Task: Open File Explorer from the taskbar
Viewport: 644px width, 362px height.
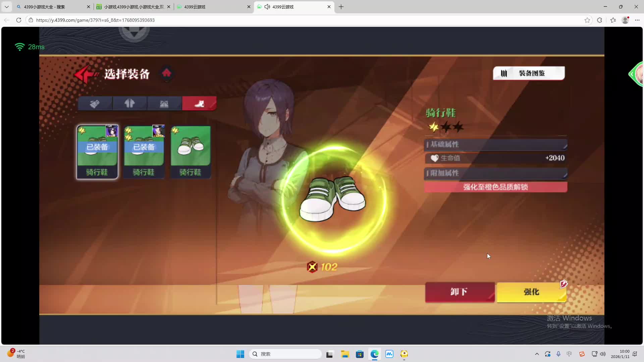Action: coord(345,354)
